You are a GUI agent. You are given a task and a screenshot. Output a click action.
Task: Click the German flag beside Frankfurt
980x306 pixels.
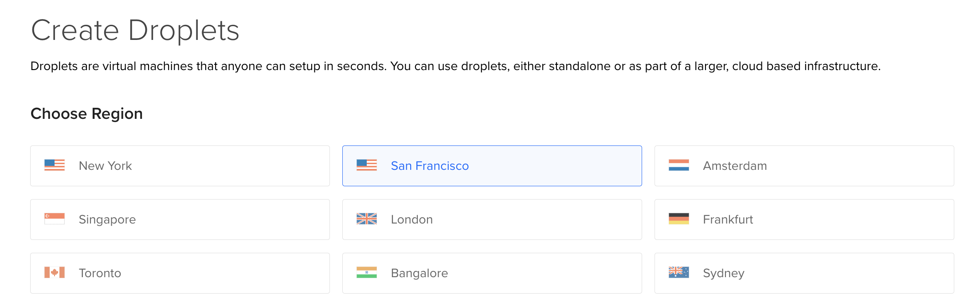(x=679, y=219)
